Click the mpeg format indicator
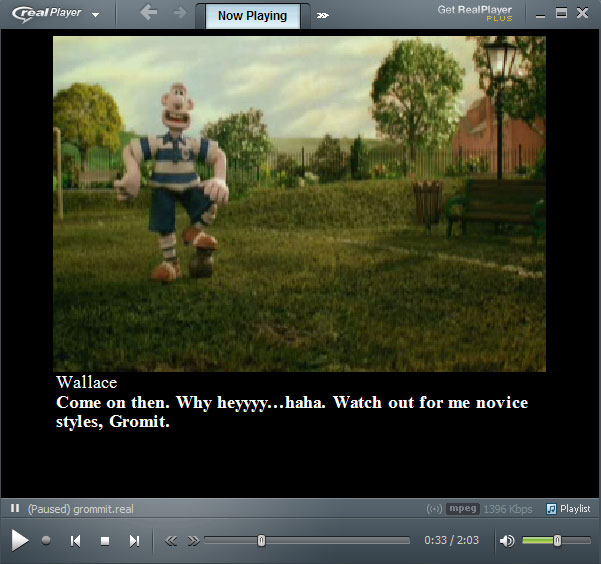 [462, 509]
